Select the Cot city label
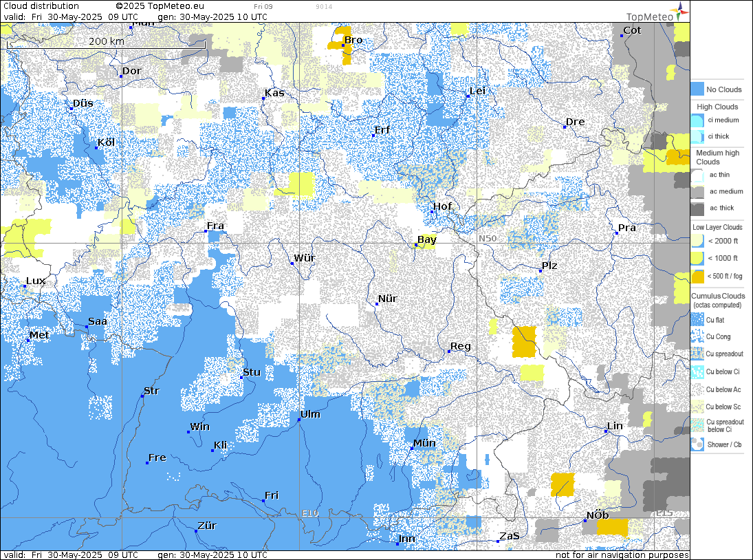 click(x=632, y=30)
